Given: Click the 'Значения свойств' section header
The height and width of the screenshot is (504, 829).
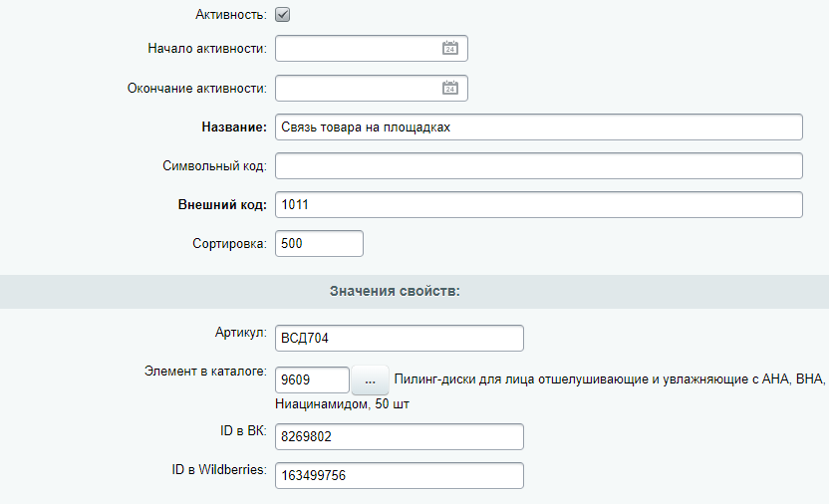Looking at the screenshot, I should pos(396,292).
